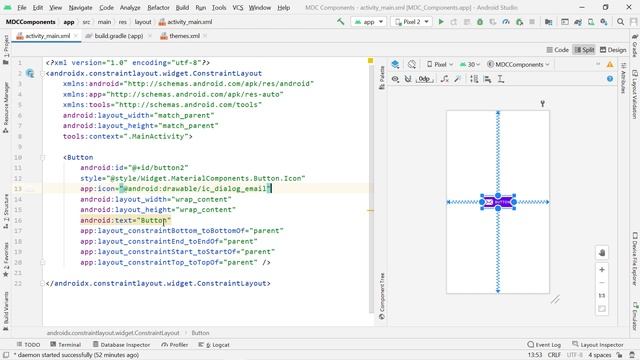Viewport: 640px width, 360px height.
Task: Click Infer Constraints magic wand icon
Action: tap(458, 79)
